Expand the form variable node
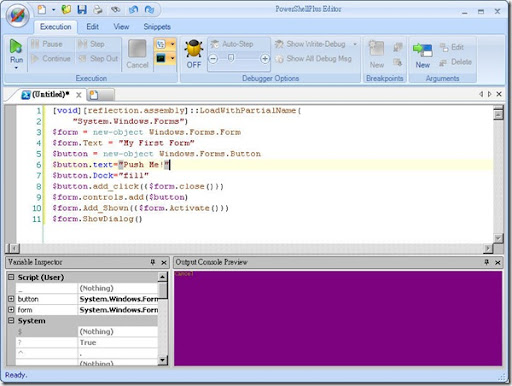Viewport: 512px width, 386px height. [x=11, y=310]
